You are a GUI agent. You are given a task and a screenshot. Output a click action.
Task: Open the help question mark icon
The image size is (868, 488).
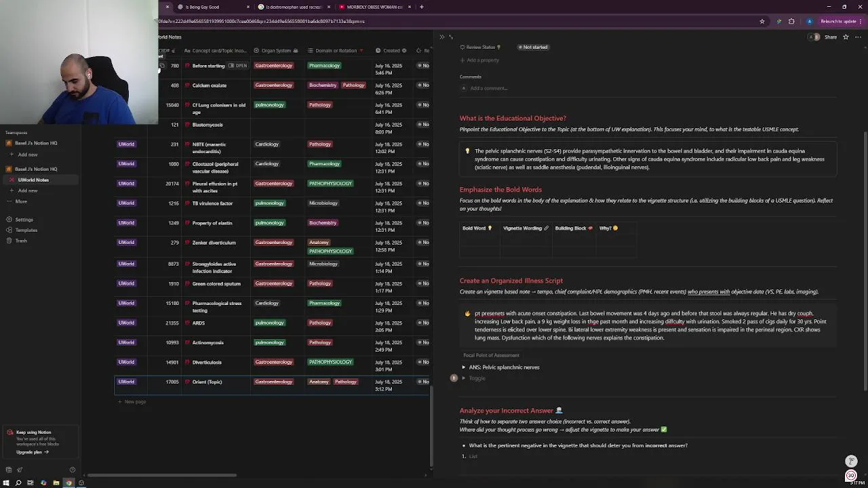73,470
